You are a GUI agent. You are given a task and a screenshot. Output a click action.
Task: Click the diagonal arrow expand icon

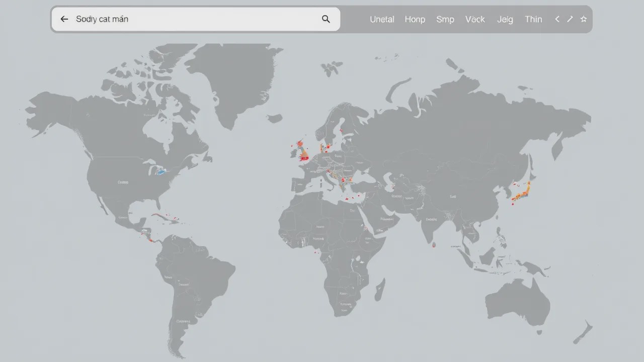pos(570,19)
